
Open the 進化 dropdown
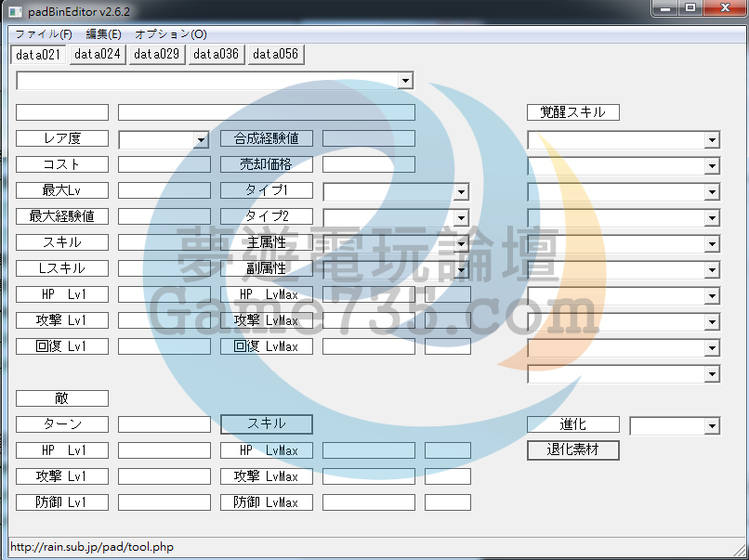pos(712,426)
